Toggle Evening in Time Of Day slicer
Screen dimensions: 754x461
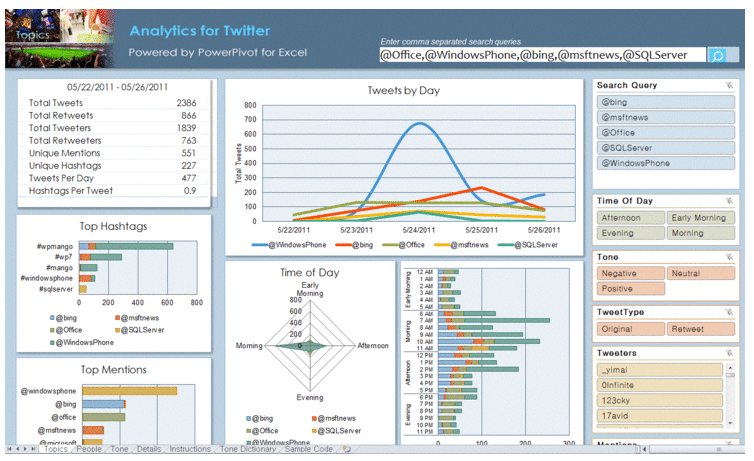(x=631, y=233)
